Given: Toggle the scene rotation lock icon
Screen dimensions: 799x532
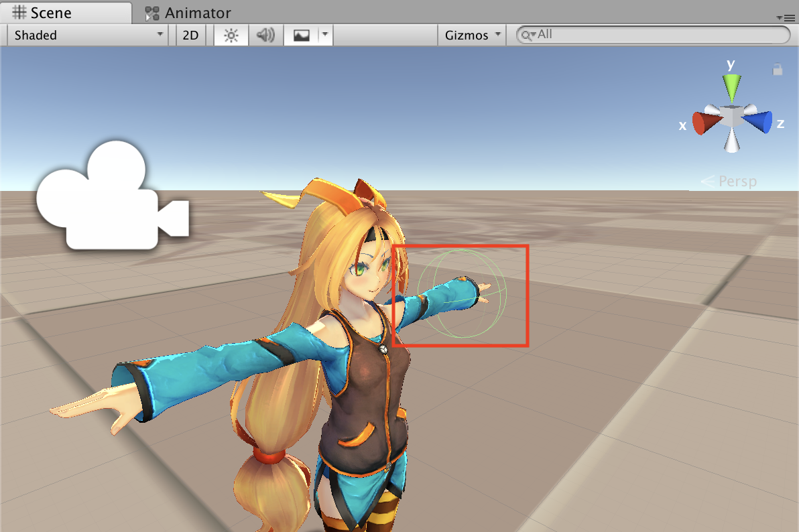Looking at the screenshot, I should point(778,69).
